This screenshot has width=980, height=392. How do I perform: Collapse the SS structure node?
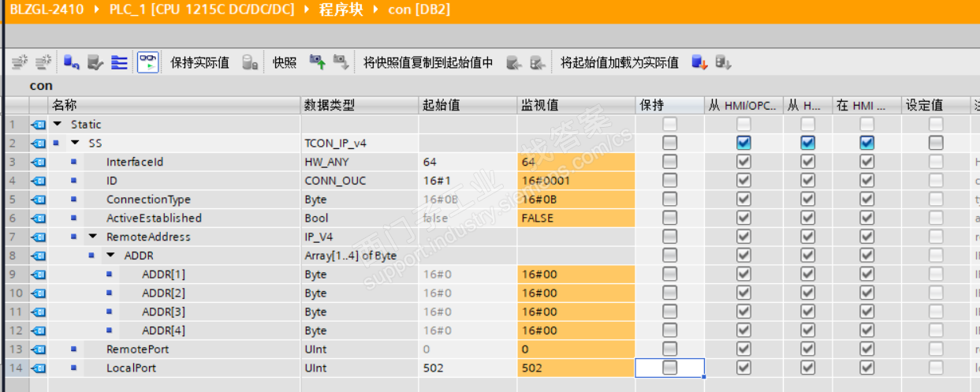(x=75, y=144)
